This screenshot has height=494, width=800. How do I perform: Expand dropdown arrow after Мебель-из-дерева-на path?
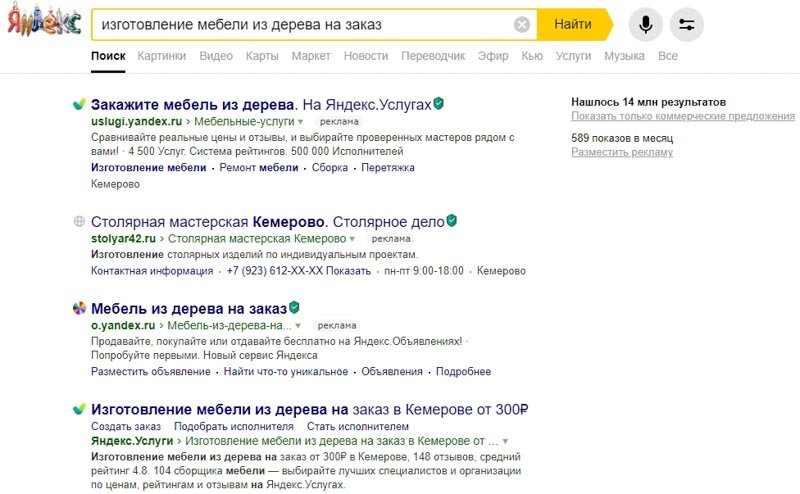[x=298, y=326]
